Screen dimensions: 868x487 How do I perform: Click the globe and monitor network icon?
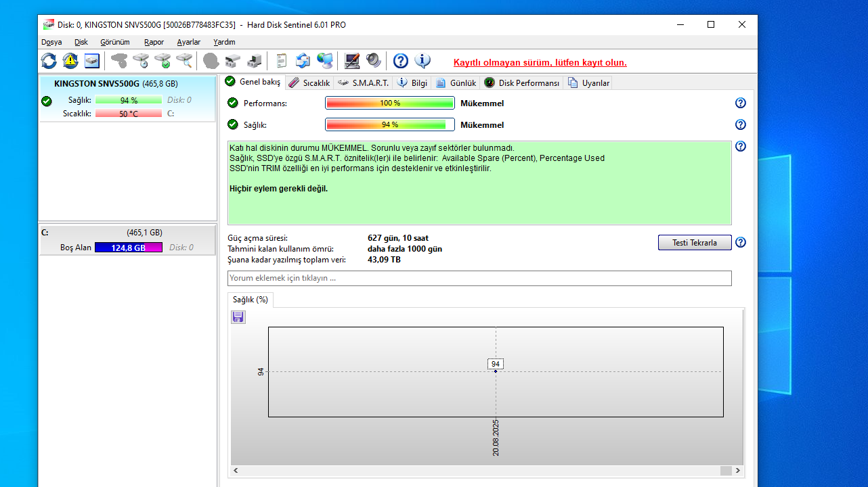coord(325,61)
